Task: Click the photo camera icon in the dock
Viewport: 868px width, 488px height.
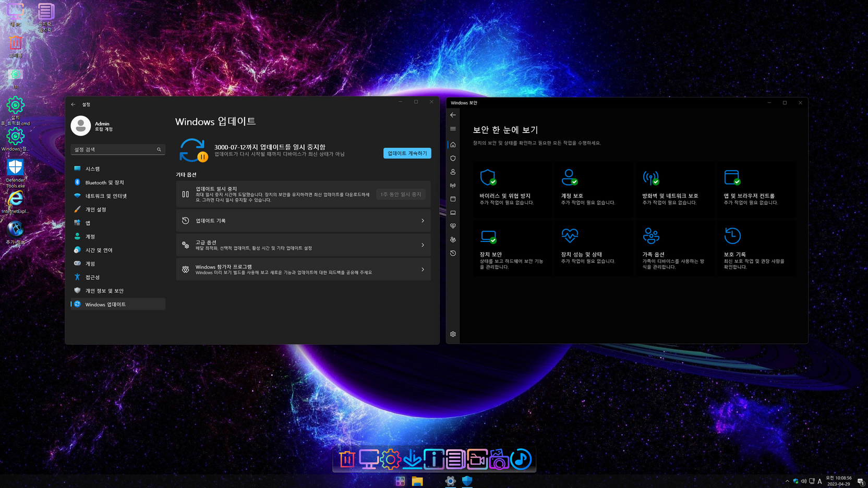Action: tap(499, 459)
